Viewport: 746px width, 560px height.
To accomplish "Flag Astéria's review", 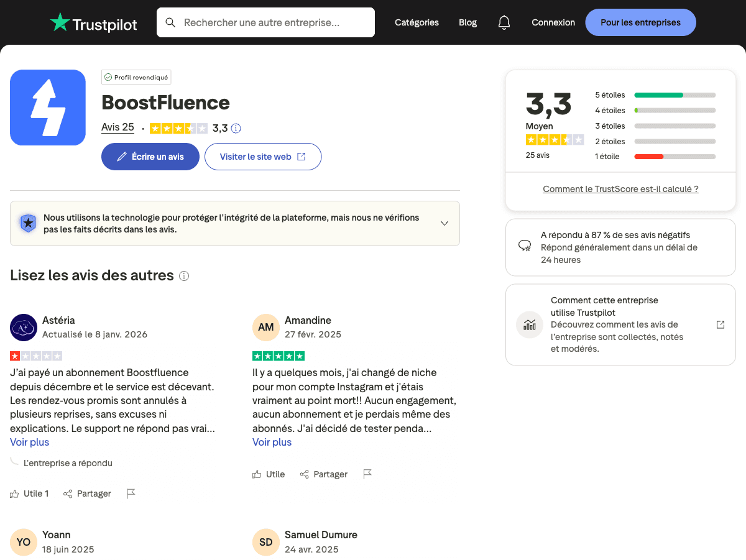I will [131, 493].
